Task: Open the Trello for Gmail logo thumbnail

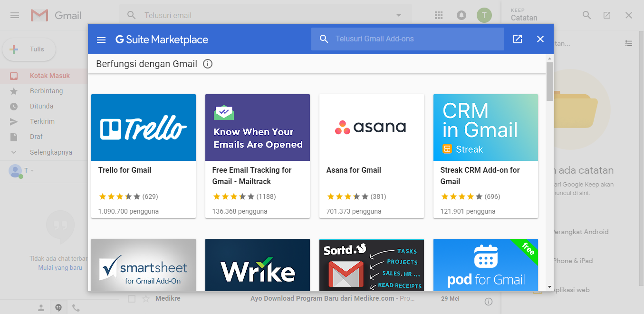Action: (144, 128)
